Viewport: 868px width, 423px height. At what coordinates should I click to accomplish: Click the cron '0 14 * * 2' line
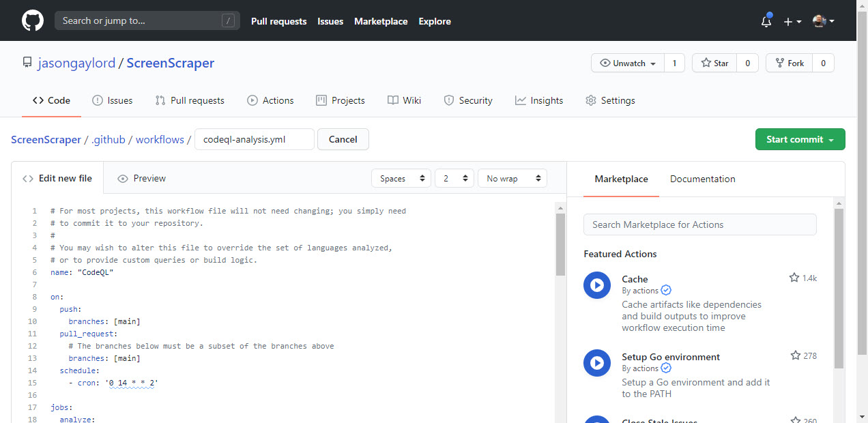pos(113,383)
